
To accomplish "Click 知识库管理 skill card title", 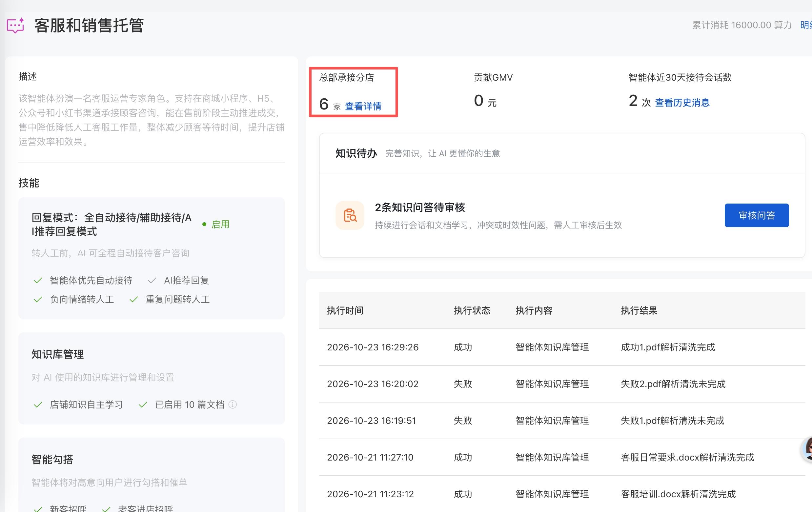I will 58,354.
